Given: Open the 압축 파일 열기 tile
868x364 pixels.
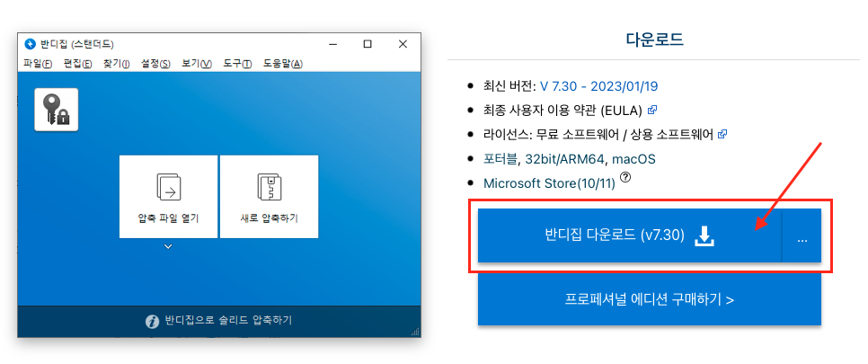Looking at the screenshot, I should (168, 197).
